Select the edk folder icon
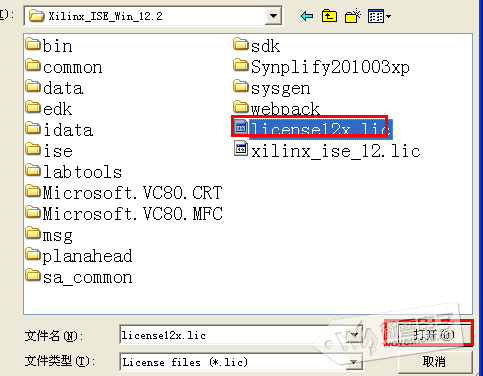The image size is (483, 376). [x=33, y=107]
